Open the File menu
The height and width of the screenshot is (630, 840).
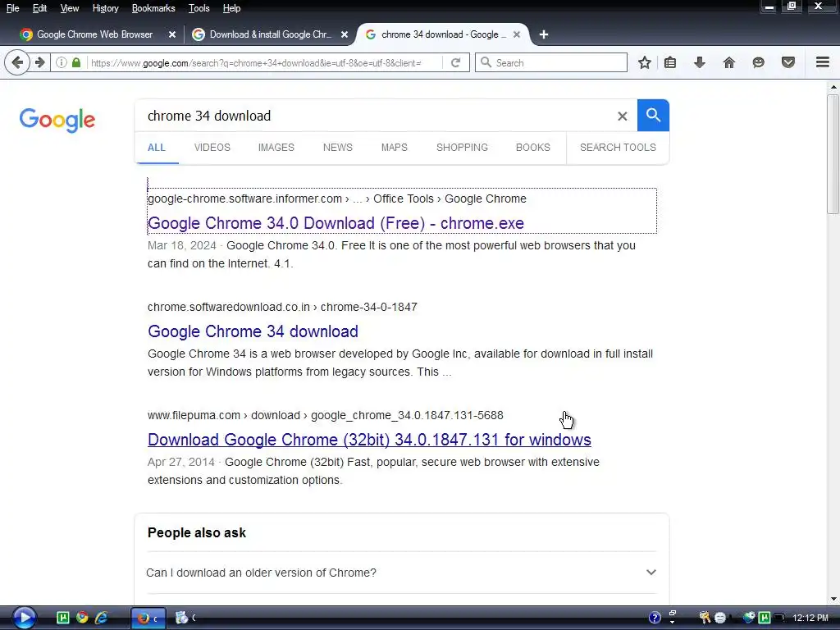click(13, 8)
